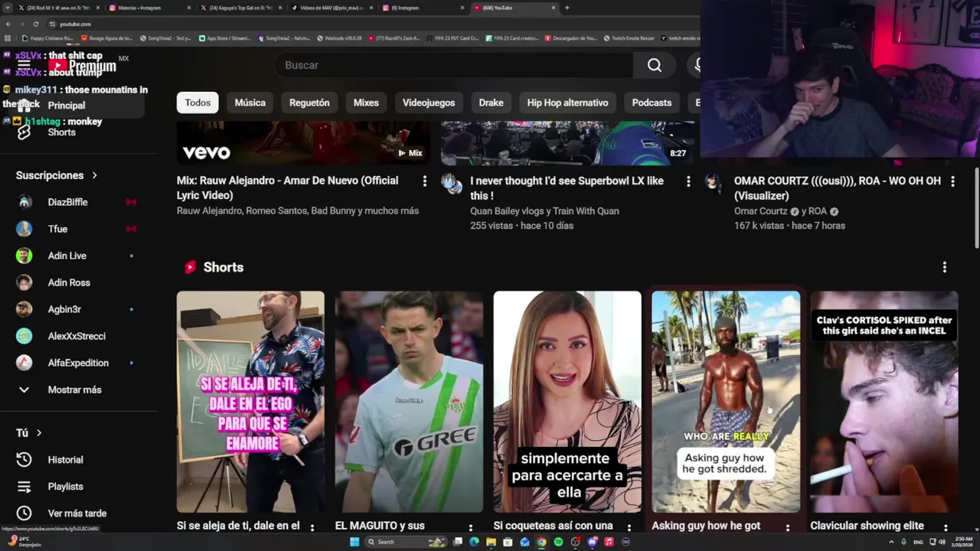Open the Shorts shelf options menu
This screenshot has width=980, height=551.
coord(944,267)
